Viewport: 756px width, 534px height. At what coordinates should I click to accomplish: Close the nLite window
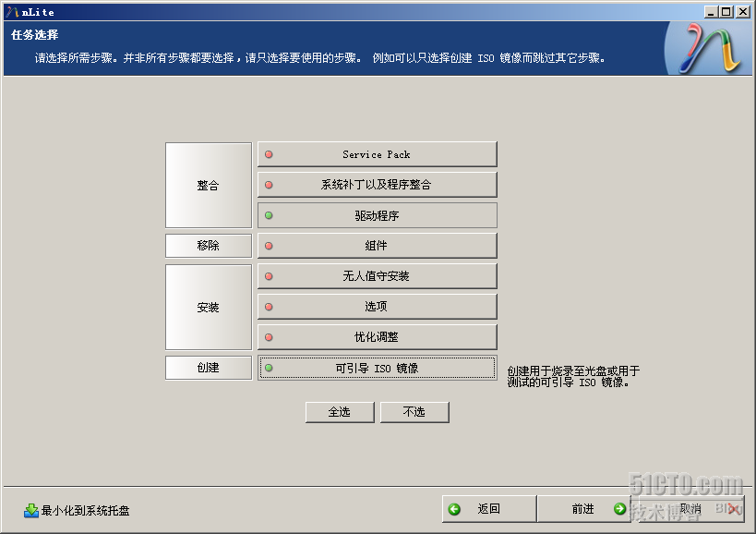[743, 12]
